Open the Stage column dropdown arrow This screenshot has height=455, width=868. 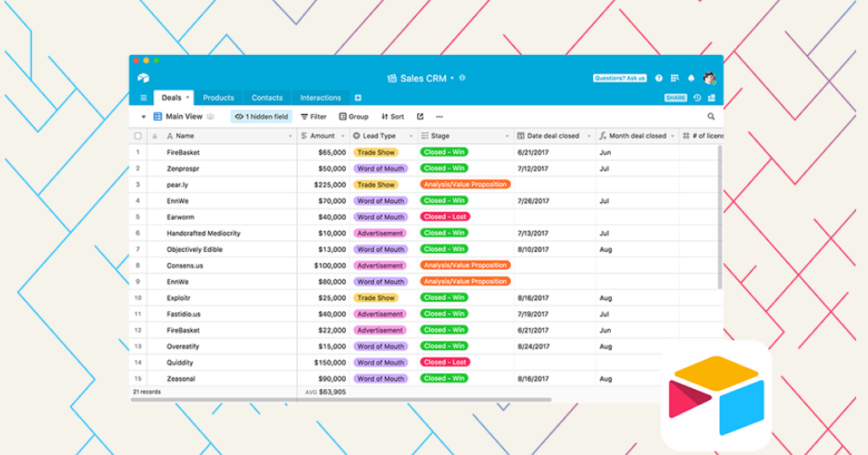pos(507,136)
